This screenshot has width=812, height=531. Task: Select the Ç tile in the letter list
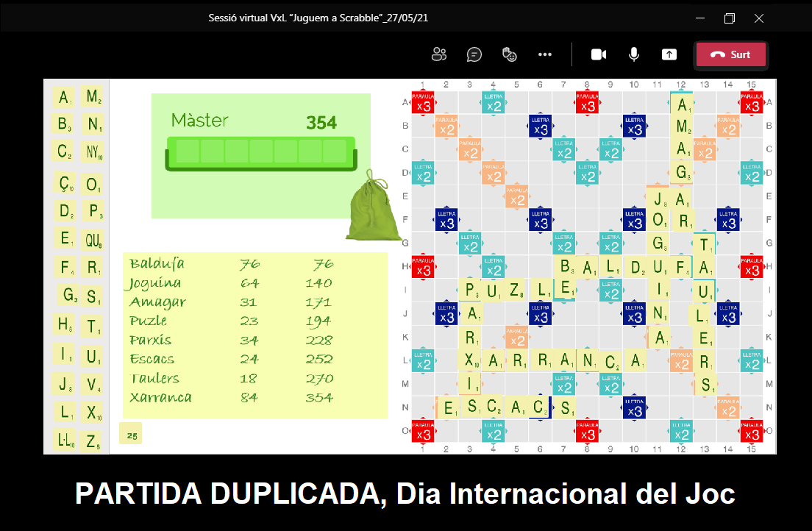(64, 182)
